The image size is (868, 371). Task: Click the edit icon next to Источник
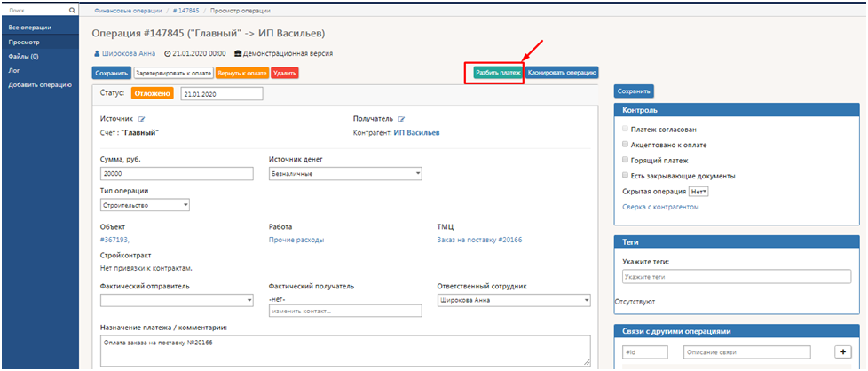140,118
